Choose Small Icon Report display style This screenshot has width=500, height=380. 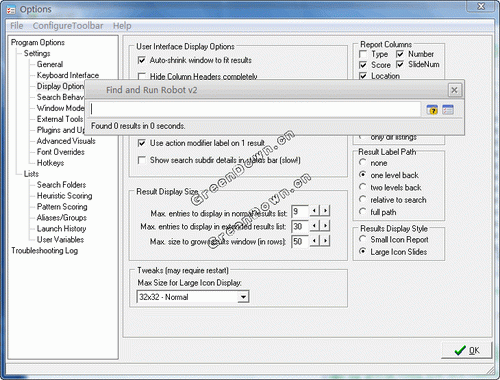click(363, 239)
